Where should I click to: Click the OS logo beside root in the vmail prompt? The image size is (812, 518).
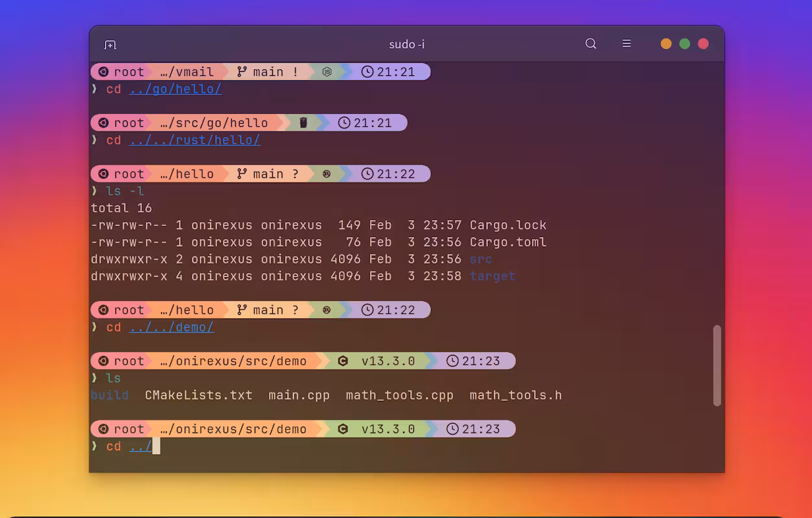103,72
